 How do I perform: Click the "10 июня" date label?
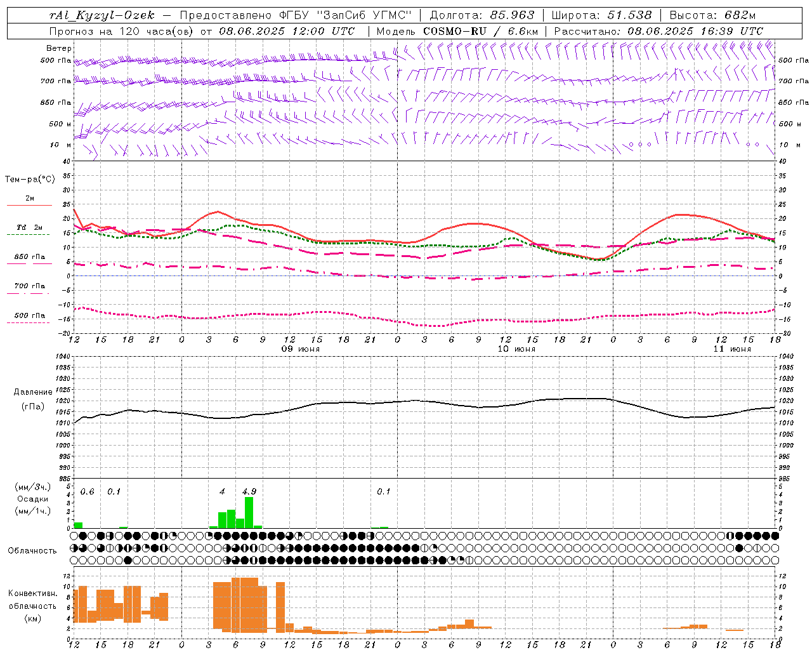[516, 349]
